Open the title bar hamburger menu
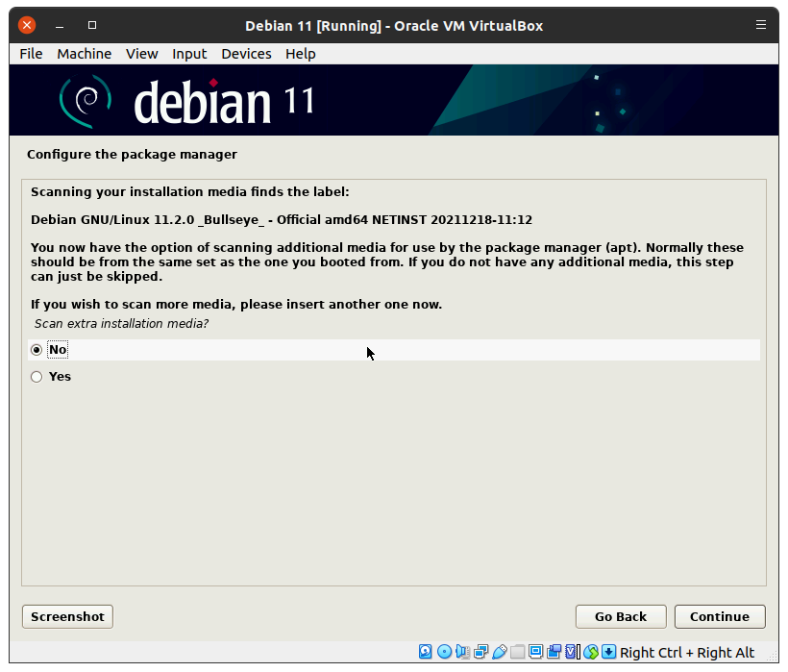Image resolution: width=788 pixels, height=672 pixels. pyautogui.click(x=761, y=25)
